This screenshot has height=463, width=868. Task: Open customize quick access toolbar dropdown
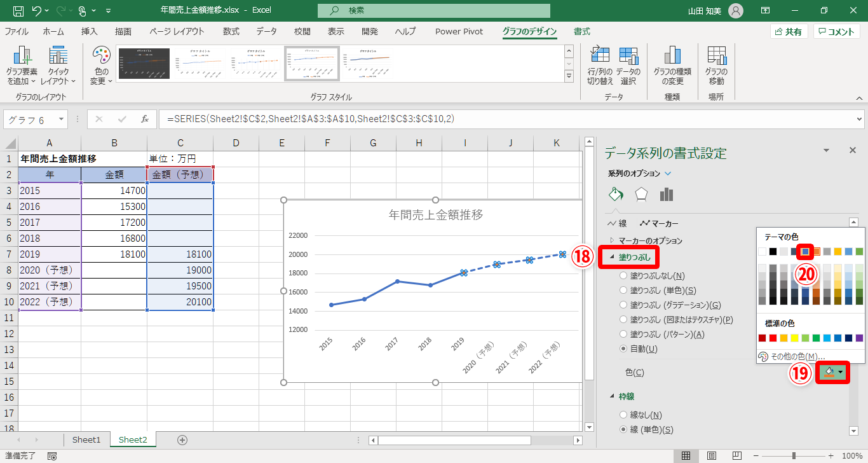pos(107,11)
